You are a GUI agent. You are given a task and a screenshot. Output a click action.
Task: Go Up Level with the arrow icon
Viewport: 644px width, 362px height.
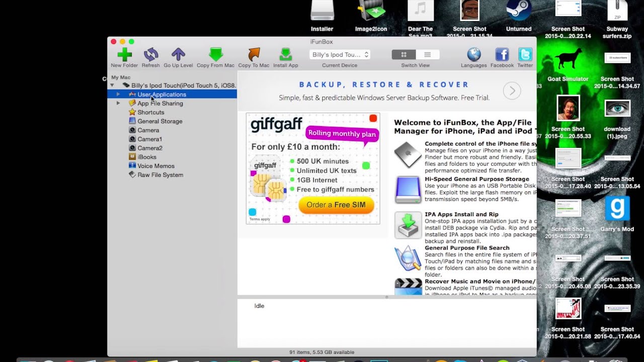[x=178, y=54]
